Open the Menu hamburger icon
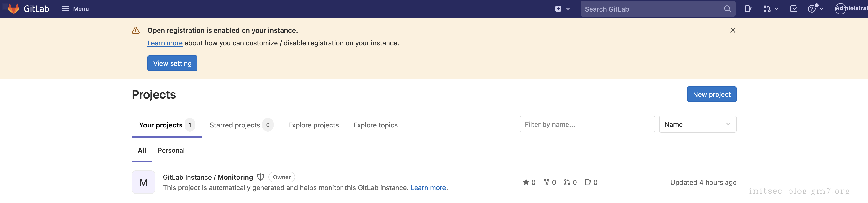This screenshot has height=203, width=868. pos(65,9)
